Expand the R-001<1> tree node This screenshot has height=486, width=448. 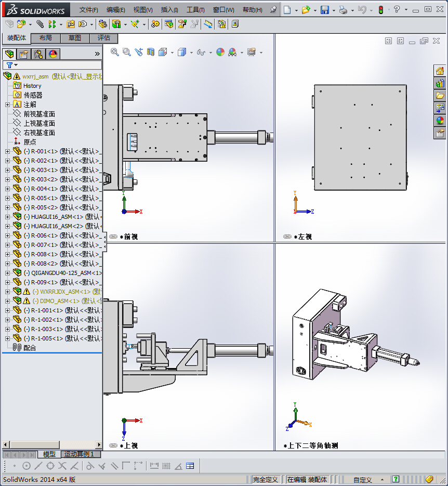(x=7, y=151)
